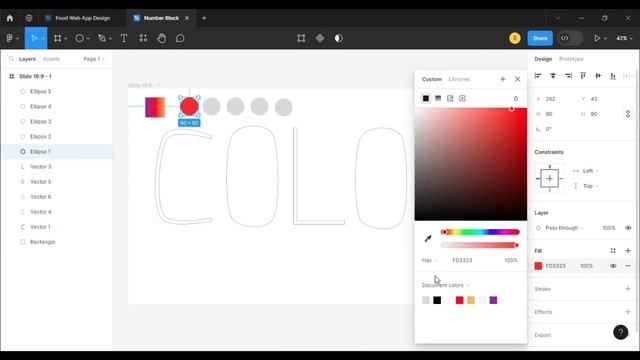
Task: Close the color picker panel
Action: 518,79
